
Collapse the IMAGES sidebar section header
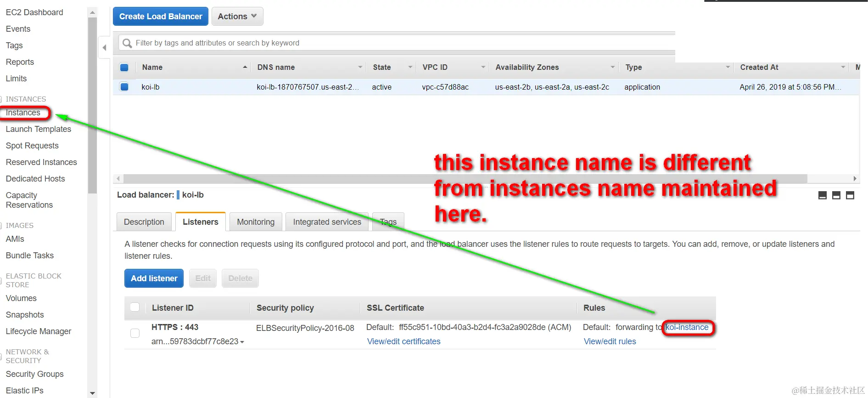[x=19, y=226]
